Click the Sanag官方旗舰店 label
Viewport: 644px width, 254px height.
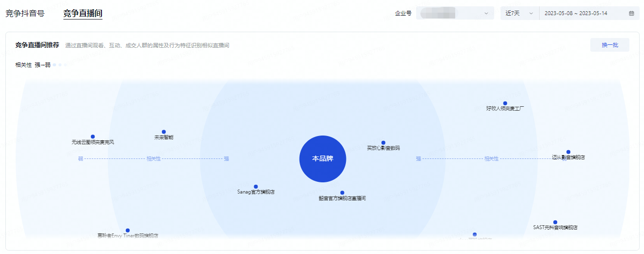256,192
